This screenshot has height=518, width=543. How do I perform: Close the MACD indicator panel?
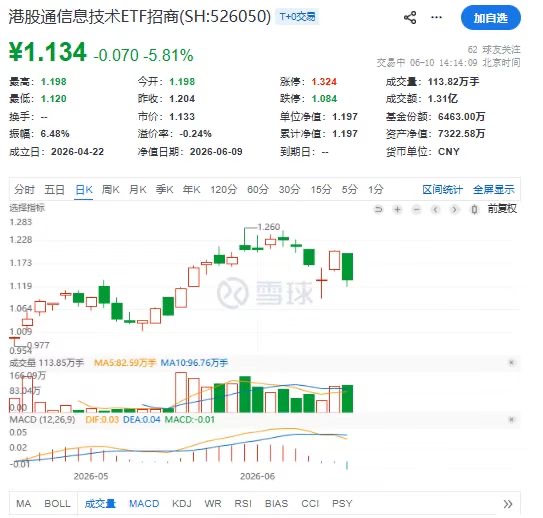click(511, 419)
